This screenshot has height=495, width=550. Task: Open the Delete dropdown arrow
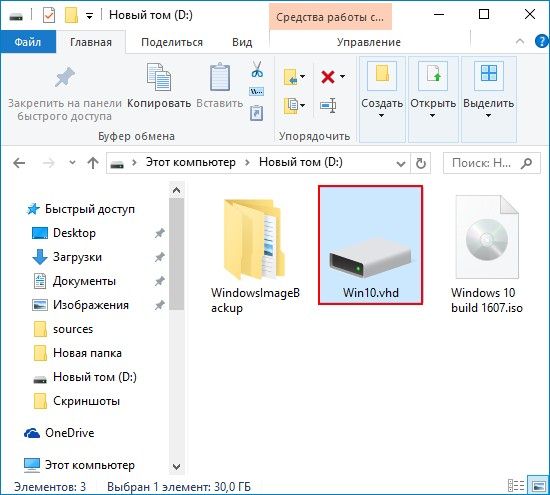(x=342, y=77)
